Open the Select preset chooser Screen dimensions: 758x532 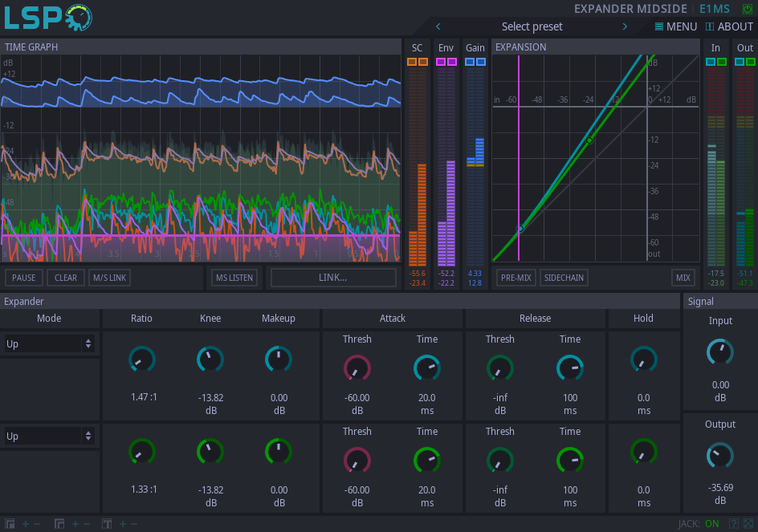532,26
